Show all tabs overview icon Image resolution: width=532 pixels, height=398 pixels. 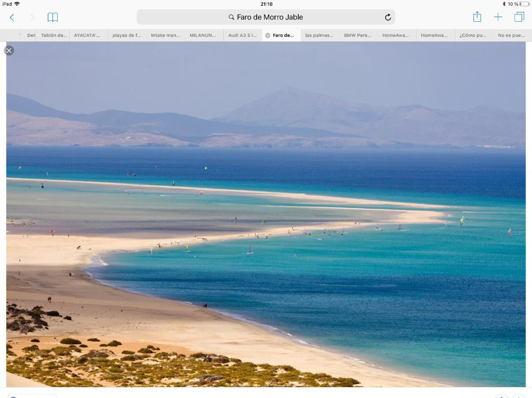pos(519,17)
